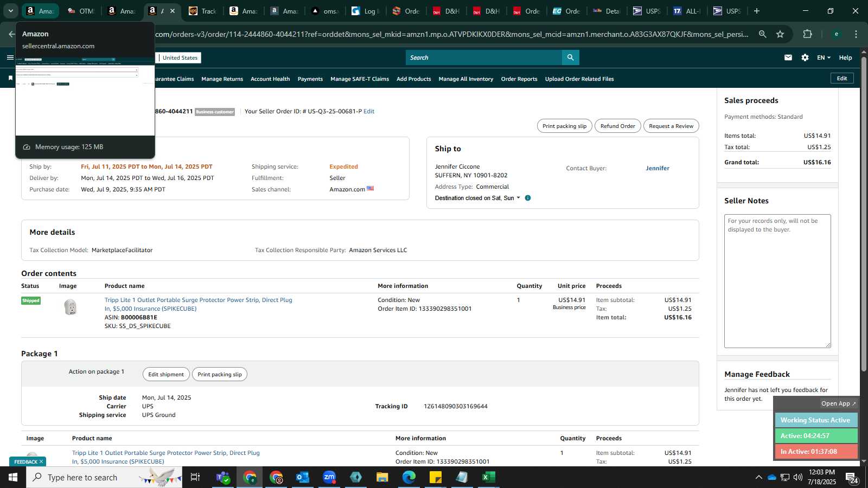Open Upload Order Related Files
Screen dimensions: 868x488
579,79
